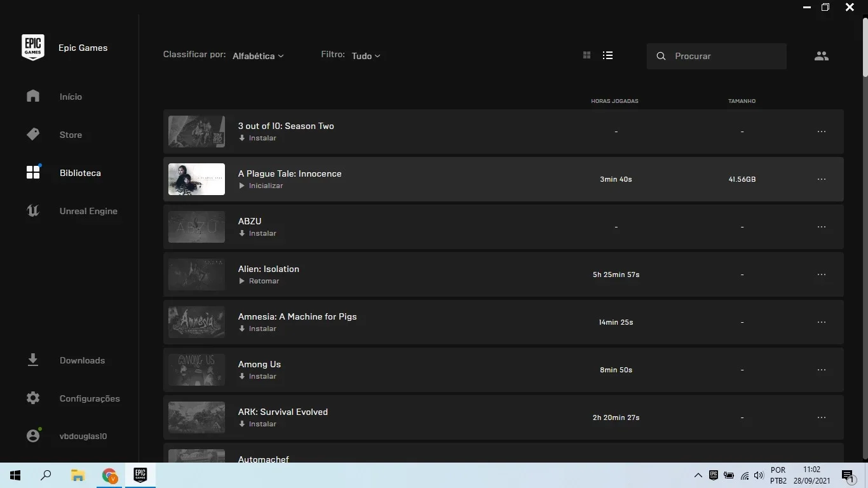868x488 pixels.
Task: Install ABZU
Action: [257, 233]
